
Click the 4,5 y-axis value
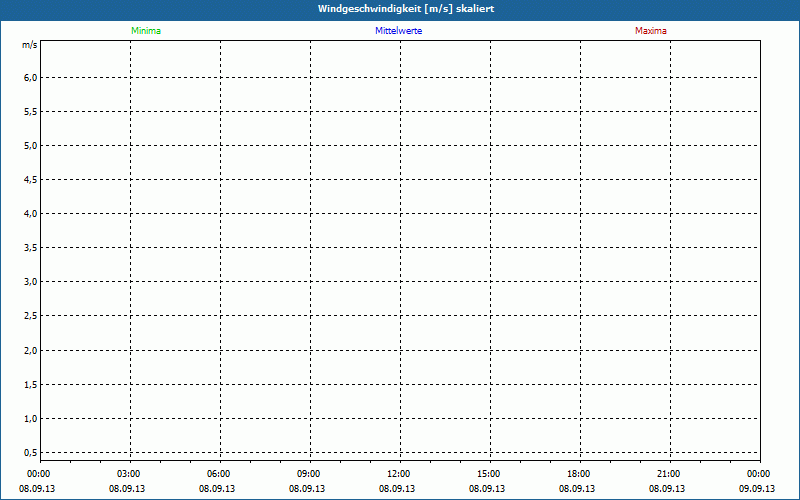coord(31,180)
